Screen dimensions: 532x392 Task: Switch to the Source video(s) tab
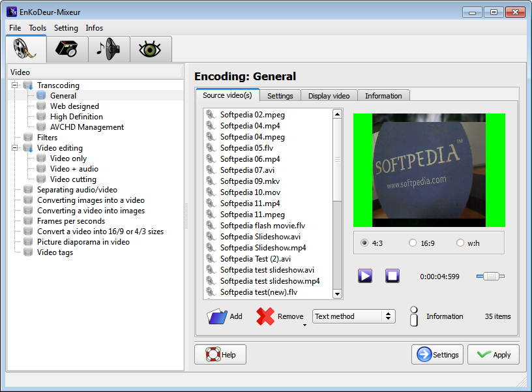(x=228, y=95)
